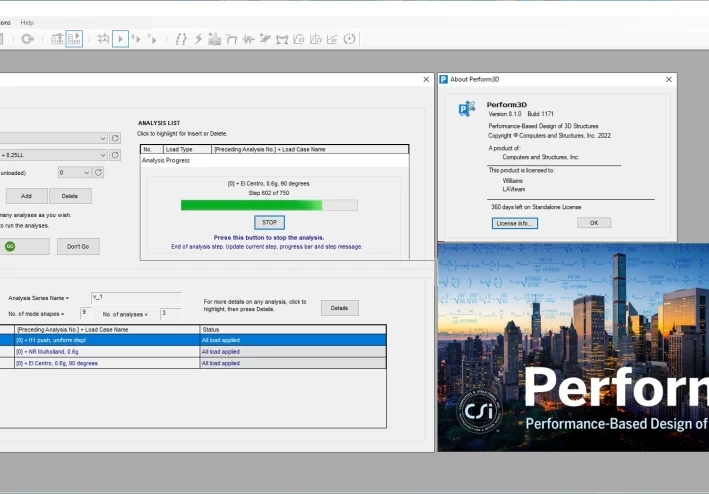This screenshot has width=709, height=494.
Task: Click the Details button
Action: pyautogui.click(x=340, y=308)
